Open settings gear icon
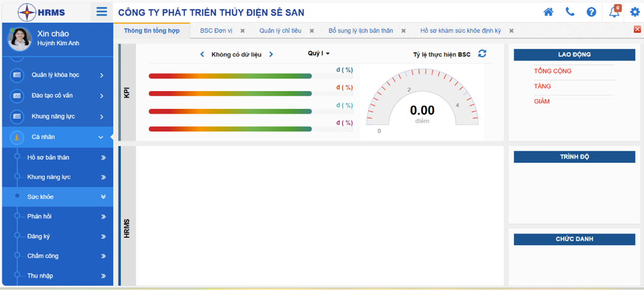644x290 pixels. pos(635,12)
